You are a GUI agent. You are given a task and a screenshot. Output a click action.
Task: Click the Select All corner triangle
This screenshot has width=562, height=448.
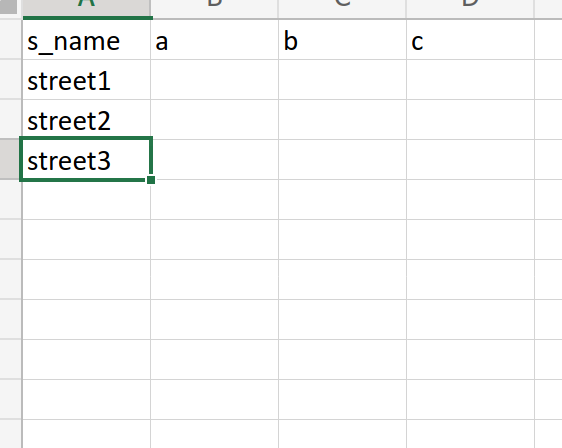click(x=9, y=6)
